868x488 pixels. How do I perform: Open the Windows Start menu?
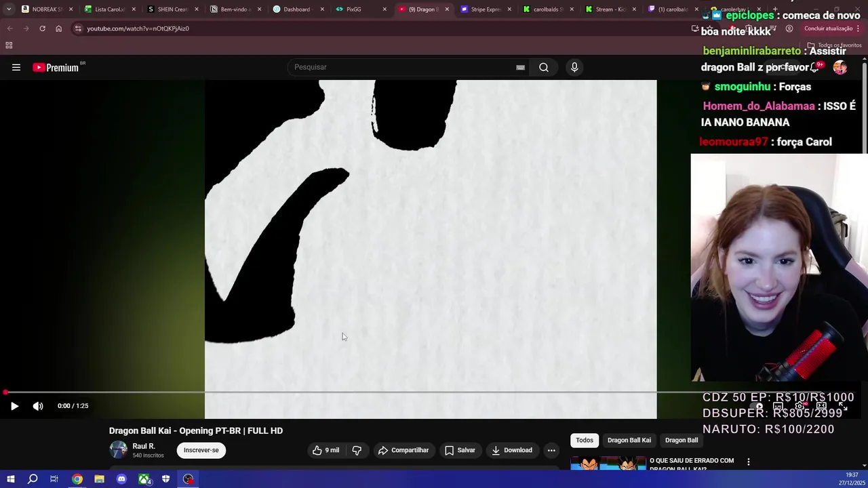(11, 479)
